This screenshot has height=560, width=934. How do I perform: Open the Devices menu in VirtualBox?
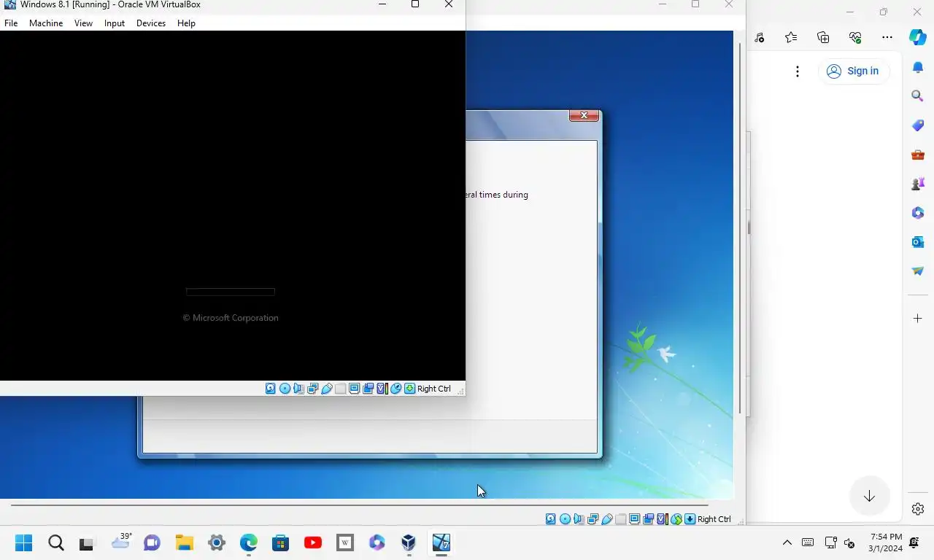tap(151, 23)
